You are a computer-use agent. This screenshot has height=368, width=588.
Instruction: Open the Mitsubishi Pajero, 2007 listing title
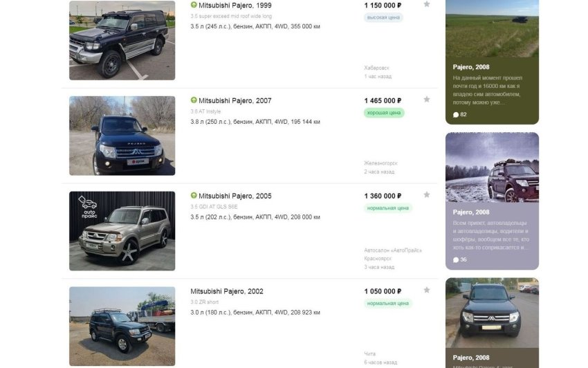235,101
